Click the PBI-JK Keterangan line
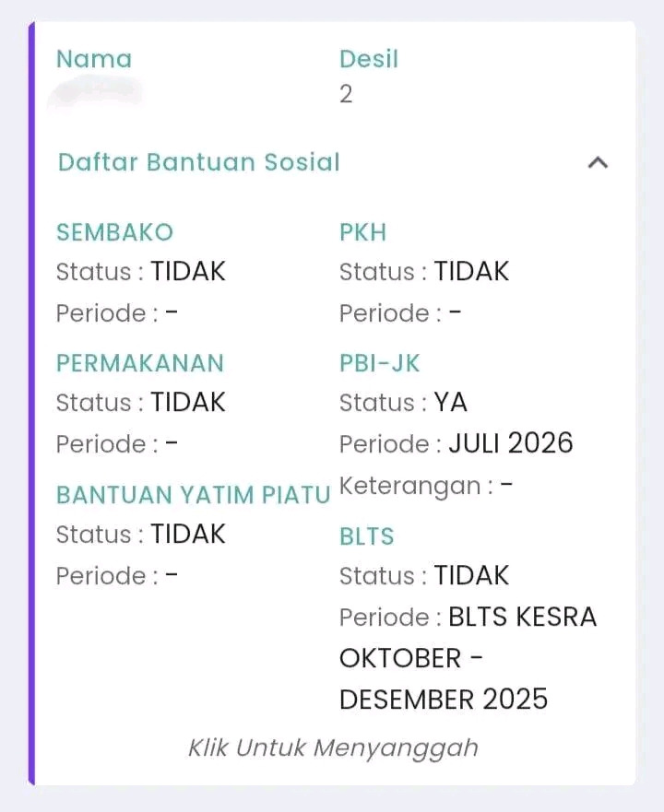This screenshot has width=664, height=812. click(x=425, y=486)
